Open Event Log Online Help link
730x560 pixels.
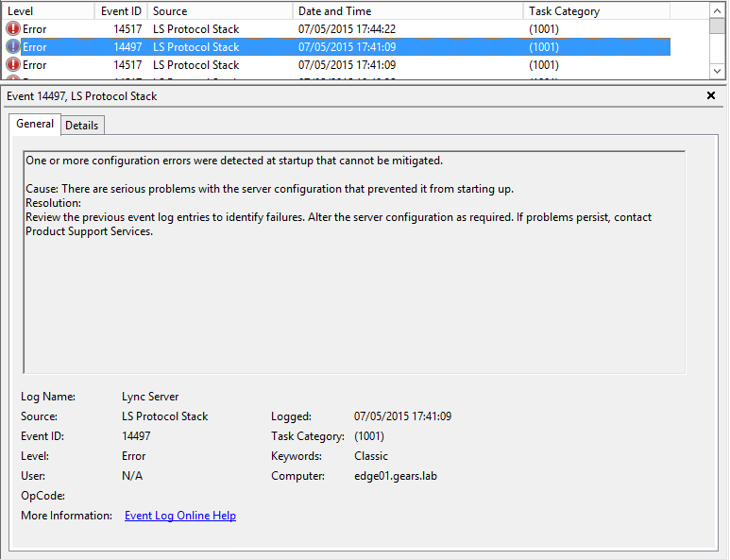click(180, 516)
